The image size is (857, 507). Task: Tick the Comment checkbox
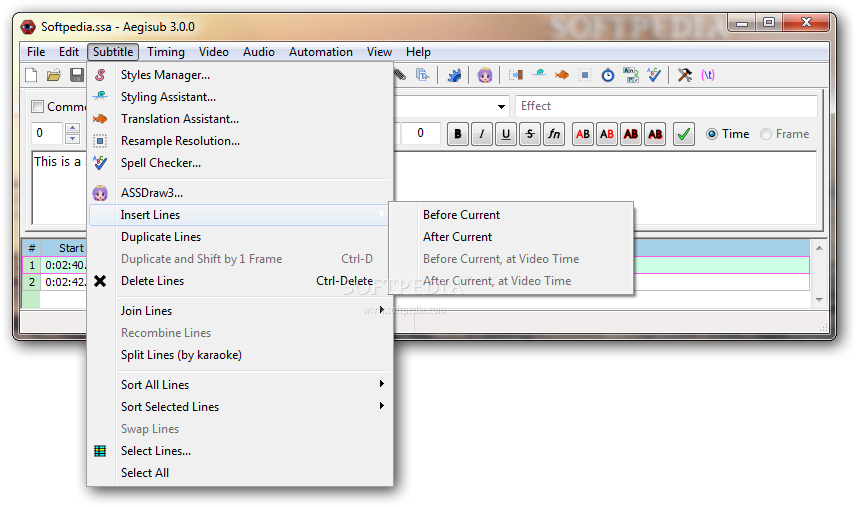click(x=37, y=107)
